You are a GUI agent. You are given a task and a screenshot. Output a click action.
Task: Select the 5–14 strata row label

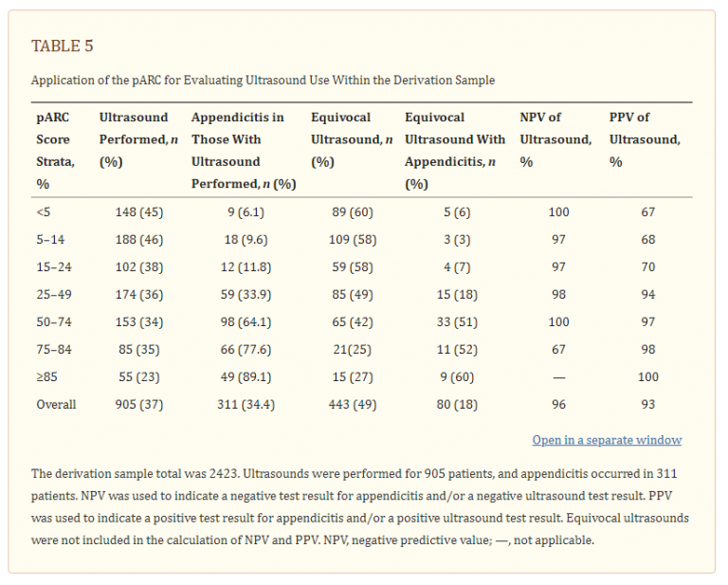(50, 240)
